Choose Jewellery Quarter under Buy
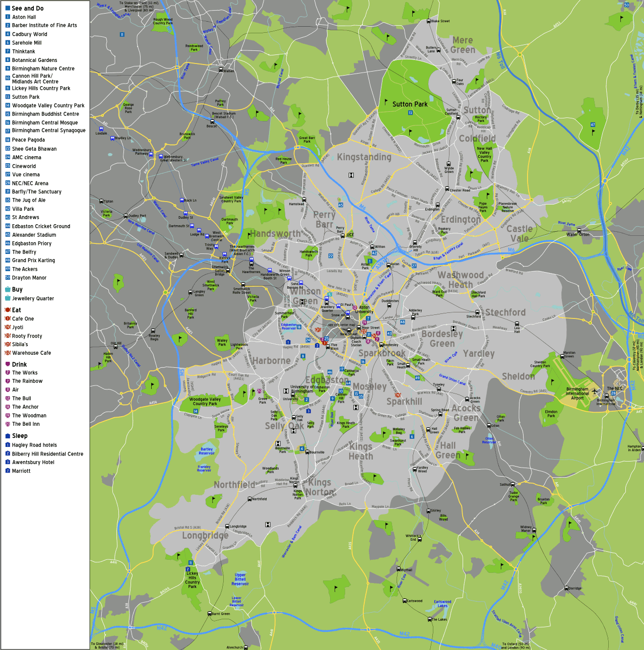 click(33, 299)
